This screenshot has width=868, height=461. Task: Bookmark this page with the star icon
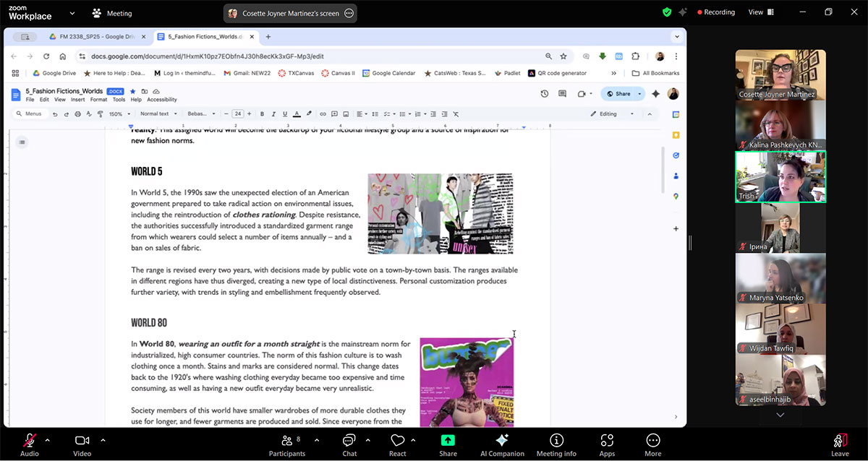coord(563,56)
